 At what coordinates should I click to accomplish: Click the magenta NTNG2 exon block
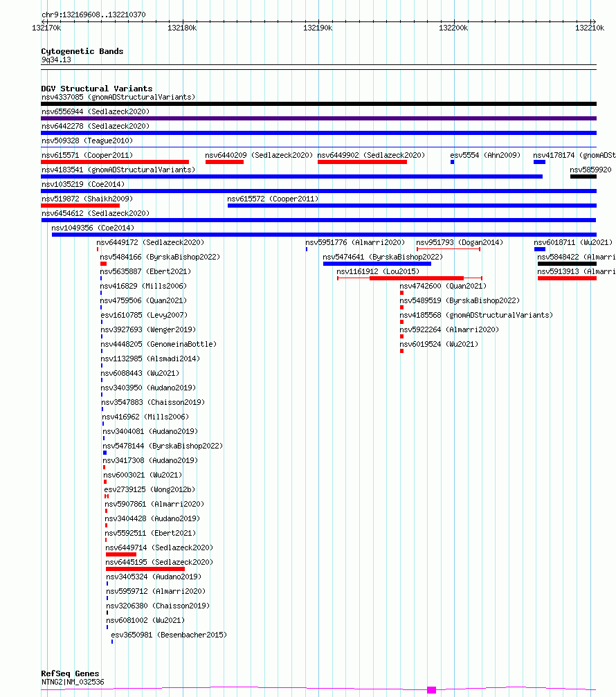[x=432, y=690]
